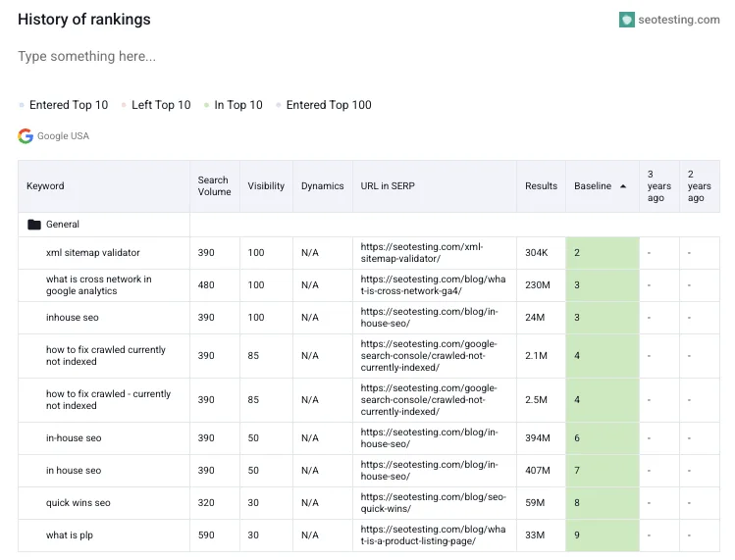Image resolution: width=735 pixels, height=560 pixels.
Task: Click the General folder icon
Action: pyautogui.click(x=33, y=225)
